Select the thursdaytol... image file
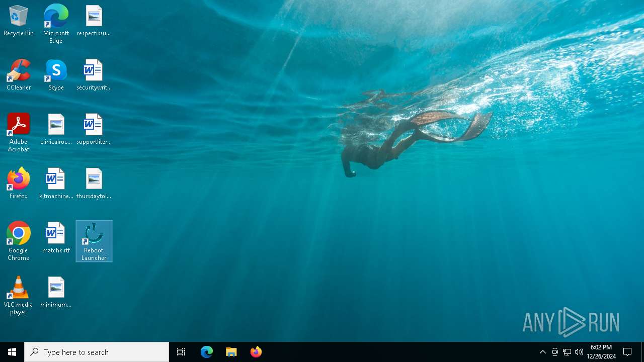Viewport: 644px width, 362px height. pos(94,184)
